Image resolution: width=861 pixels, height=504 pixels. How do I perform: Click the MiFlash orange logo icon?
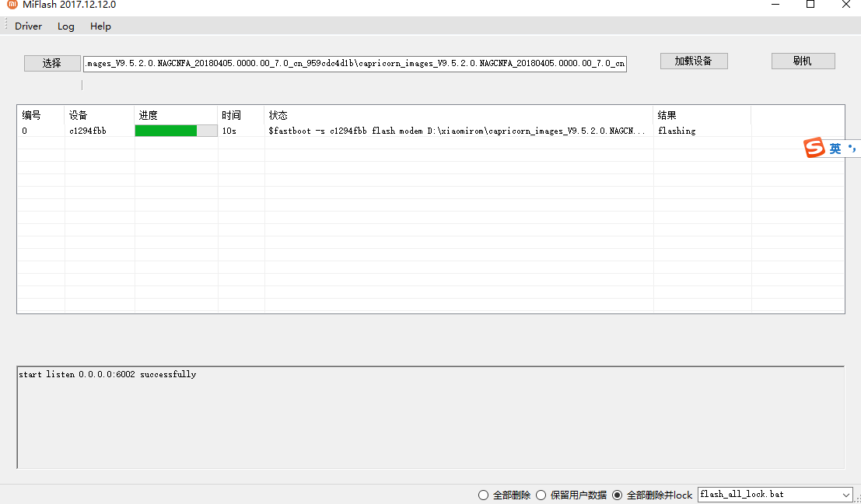tap(12, 5)
